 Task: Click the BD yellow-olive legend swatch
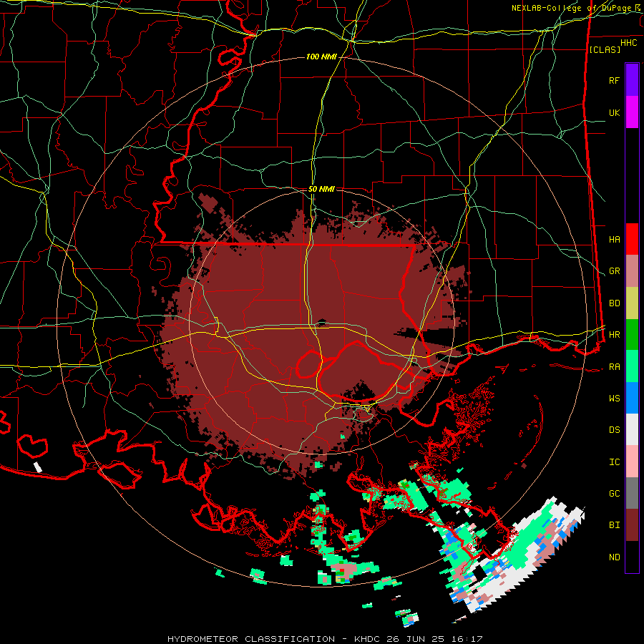(x=632, y=303)
